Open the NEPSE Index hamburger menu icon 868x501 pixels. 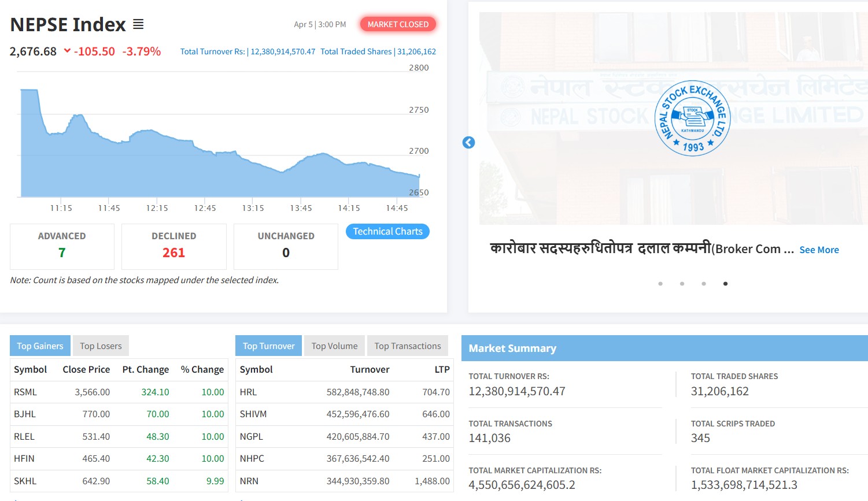(138, 24)
